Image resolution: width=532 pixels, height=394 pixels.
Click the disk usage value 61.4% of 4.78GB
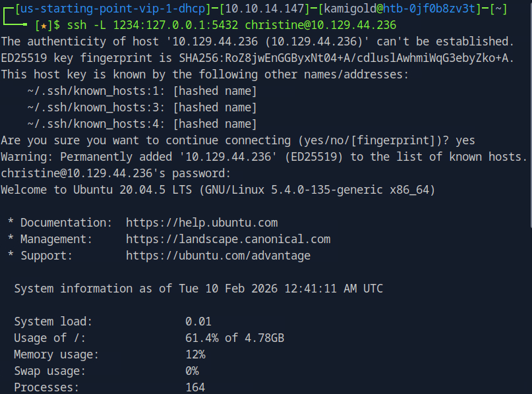tap(235, 338)
